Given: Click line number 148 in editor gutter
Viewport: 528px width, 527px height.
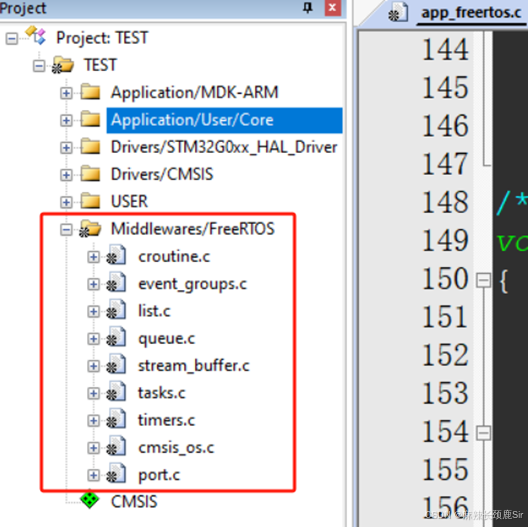Looking at the screenshot, I should [x=445, y=202].
